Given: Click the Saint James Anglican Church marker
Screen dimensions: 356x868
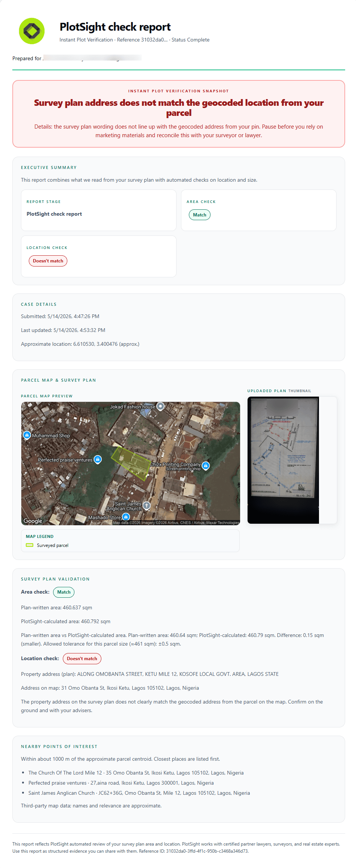Looking at the screenshot, I should (147, 506).
